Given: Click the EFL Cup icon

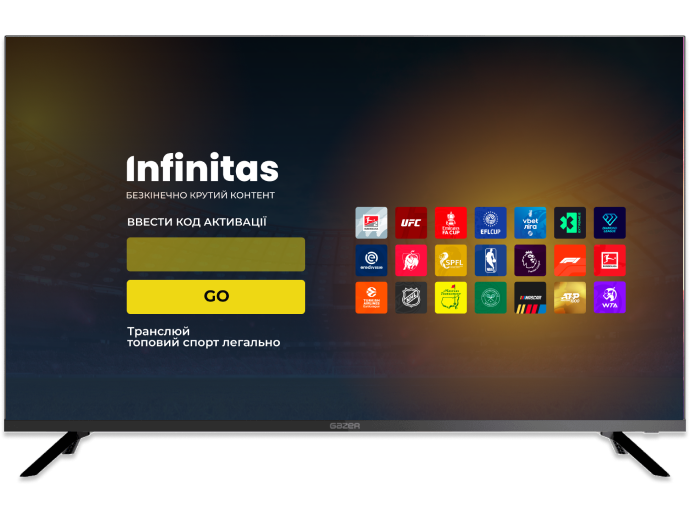Looking at the screenshot, I should pos(490,222).
